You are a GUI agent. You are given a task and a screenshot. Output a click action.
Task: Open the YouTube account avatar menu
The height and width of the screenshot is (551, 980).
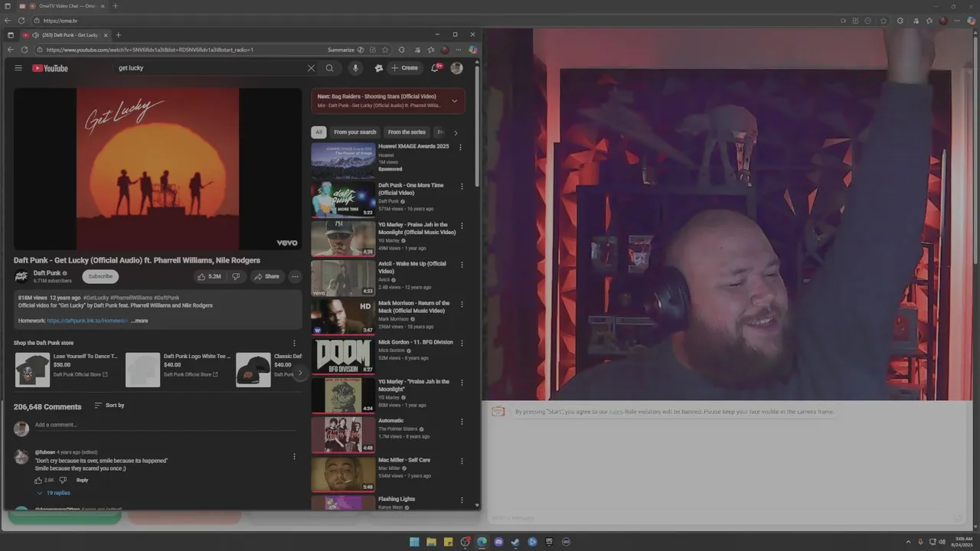[x=456, y=68]
